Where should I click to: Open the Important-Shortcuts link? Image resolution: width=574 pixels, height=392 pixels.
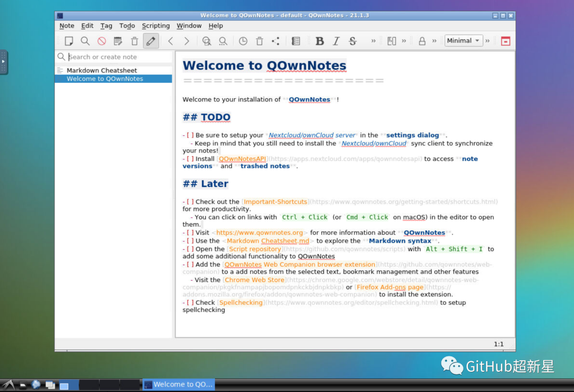coord(275,202)
